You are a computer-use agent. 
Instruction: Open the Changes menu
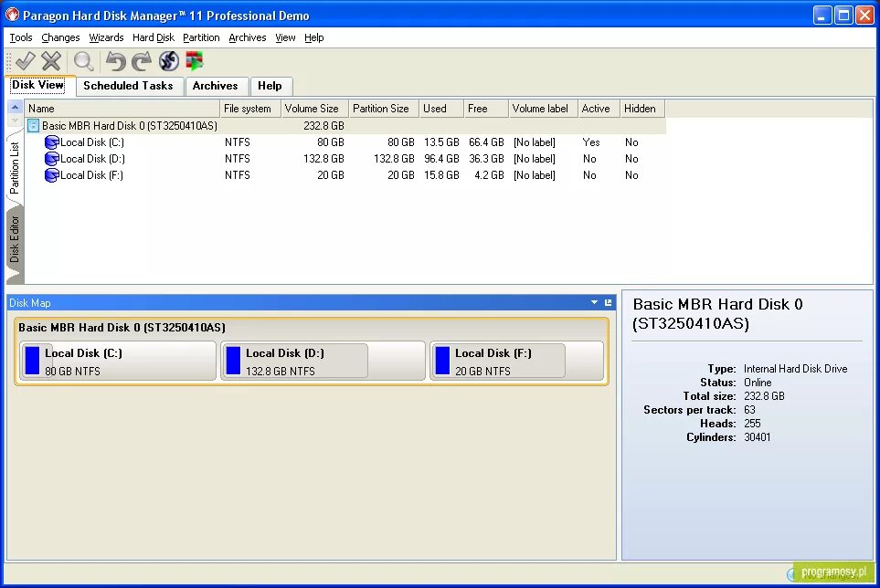(60, 37)
